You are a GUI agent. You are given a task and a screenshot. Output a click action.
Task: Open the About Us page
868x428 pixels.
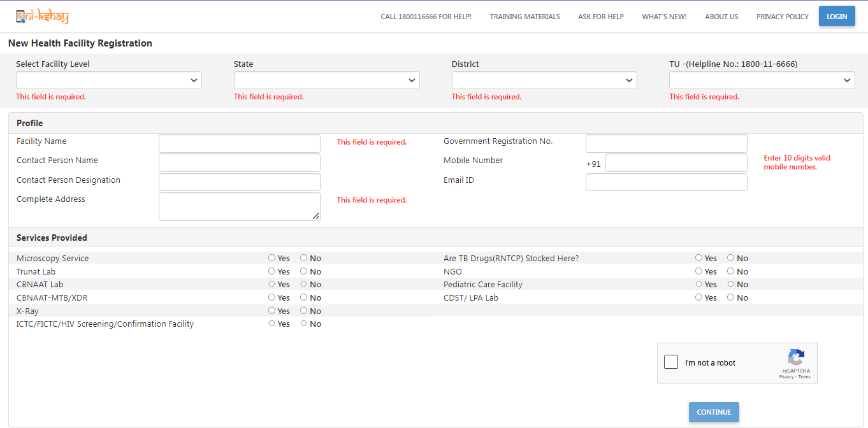721,17
